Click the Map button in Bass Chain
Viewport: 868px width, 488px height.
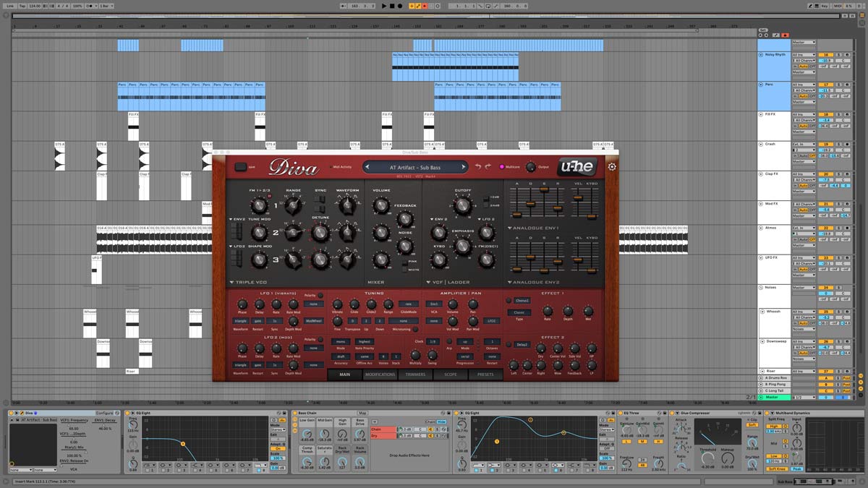[x=362, y=413]
